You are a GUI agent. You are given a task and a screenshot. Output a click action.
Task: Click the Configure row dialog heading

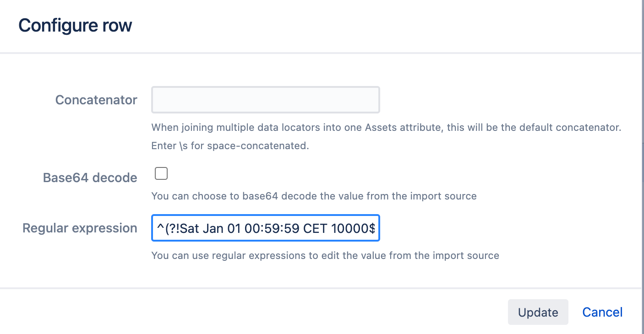click(x=75, y=25)
